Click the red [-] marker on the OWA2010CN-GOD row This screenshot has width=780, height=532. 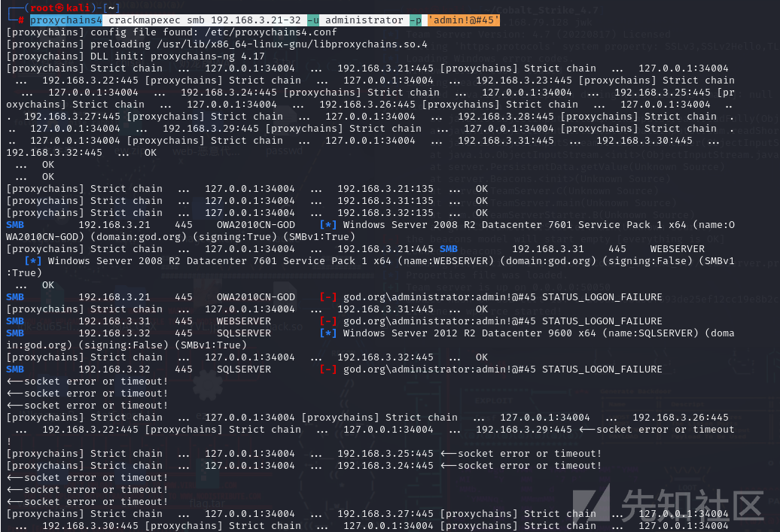328,296
